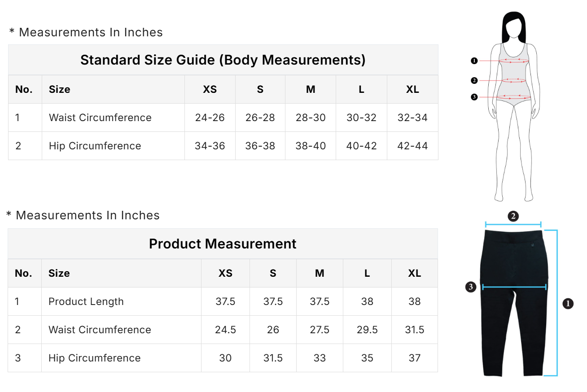Click the 37 hip value for size XL
The image size is (587, 392).
[414, 358]
